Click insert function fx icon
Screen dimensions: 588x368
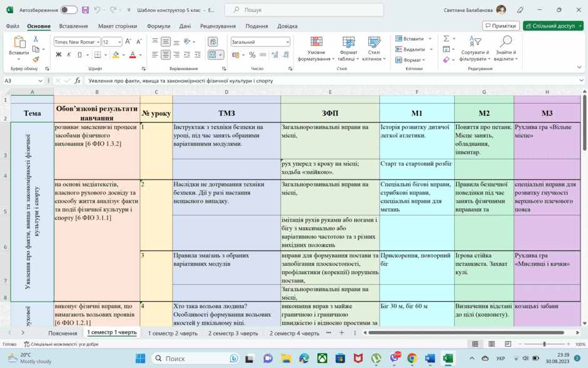tap(78, 81)
